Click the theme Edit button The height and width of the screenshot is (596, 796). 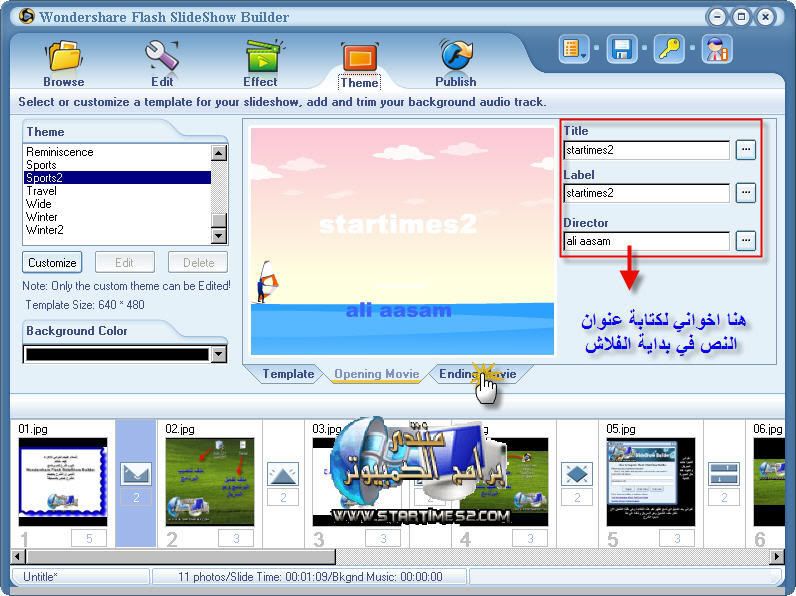point(125,262)
